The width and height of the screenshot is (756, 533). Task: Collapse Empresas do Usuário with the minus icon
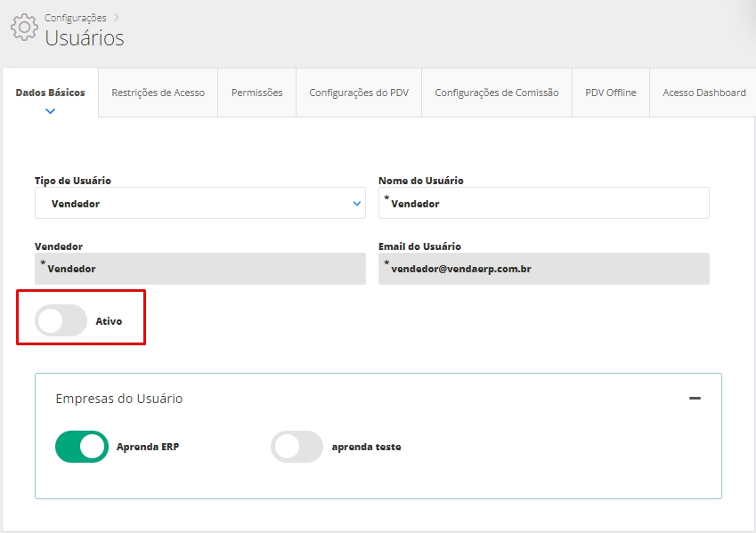coord(695,399)
